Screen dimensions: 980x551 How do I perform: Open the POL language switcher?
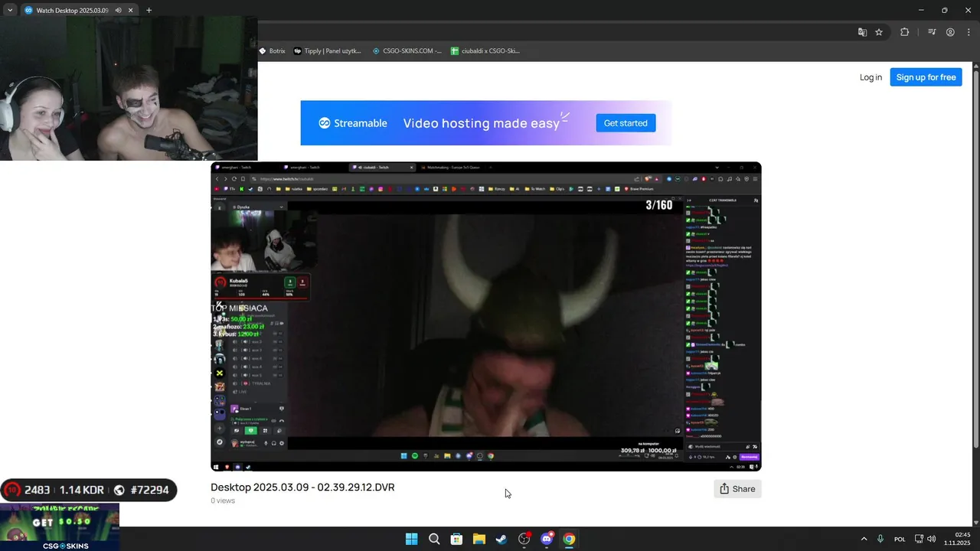[x=900, y=540]
